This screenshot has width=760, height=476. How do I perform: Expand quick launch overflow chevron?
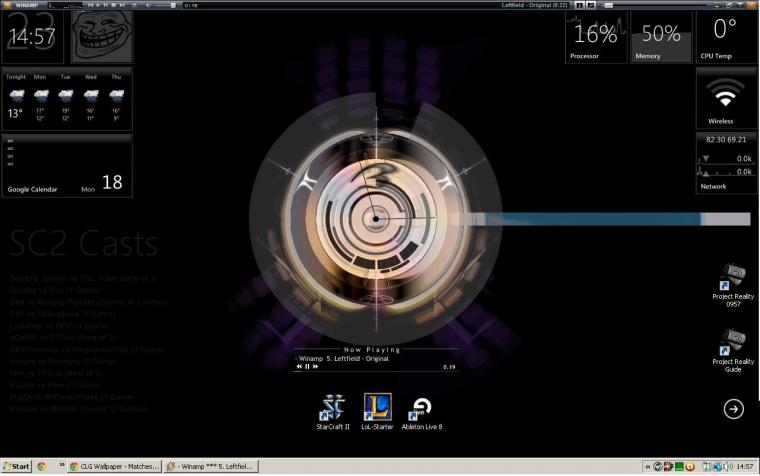coord(62,465)
